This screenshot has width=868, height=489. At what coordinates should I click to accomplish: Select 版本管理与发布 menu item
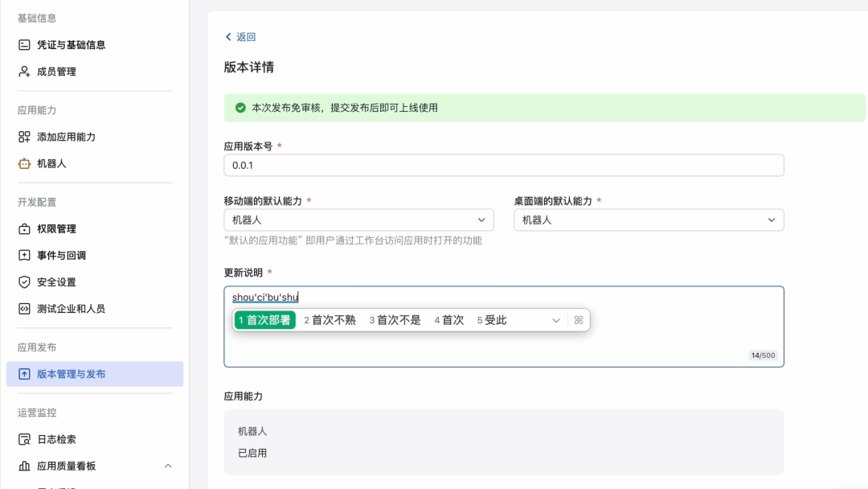95,374
